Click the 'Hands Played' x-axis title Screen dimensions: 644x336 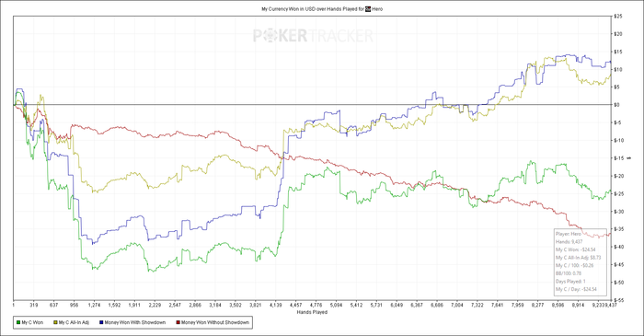pos(312,312)
